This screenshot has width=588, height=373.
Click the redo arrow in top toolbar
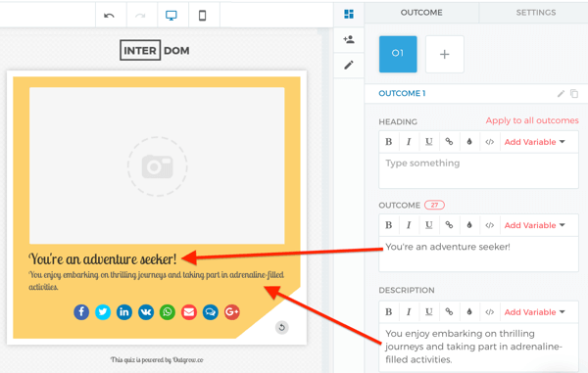[x=140, y=16]
